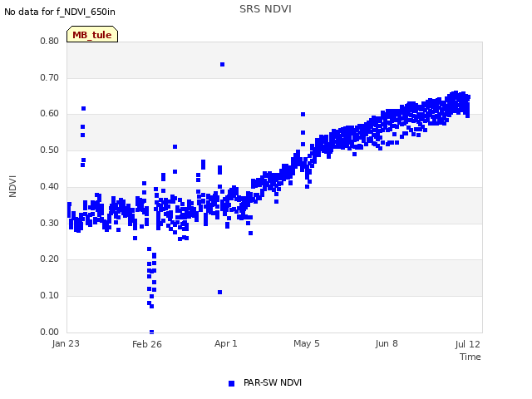Click the Jun 8 x-axis label
Viewport: 532px width, 399px height.
point(387,343)
